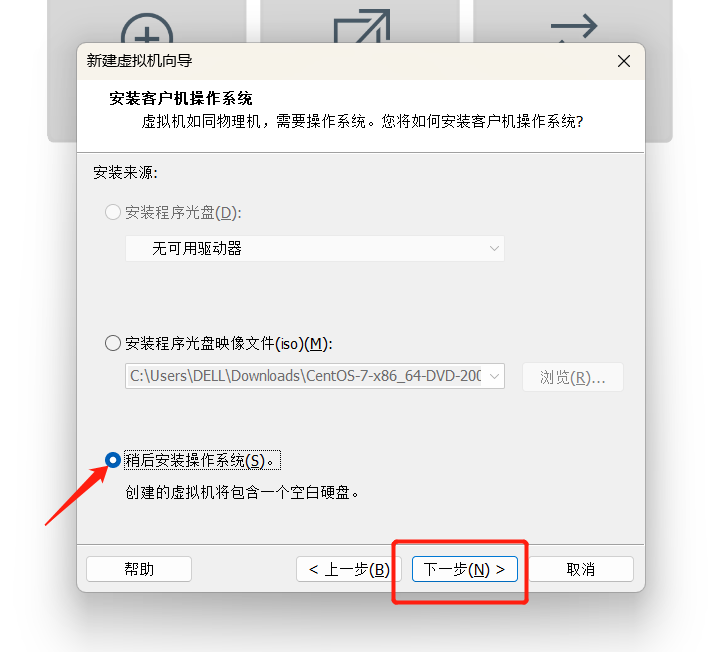Close the 新建虚拟机向导 dialog with X
Image resolution: width=708 pixels, height=652 pixels.
click(x=624, y=61)
